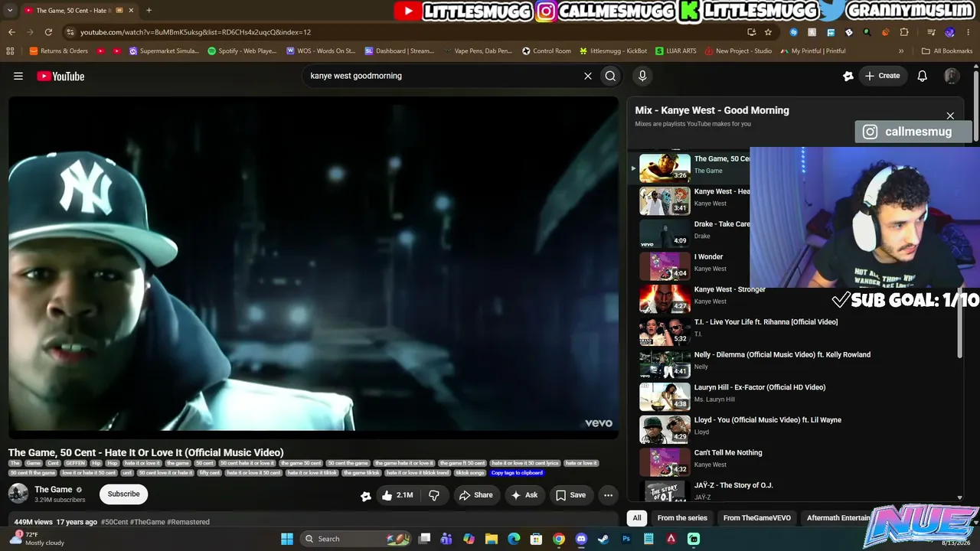
Task: Play I Wonder from the mix
Action: (x=665, y=266)
